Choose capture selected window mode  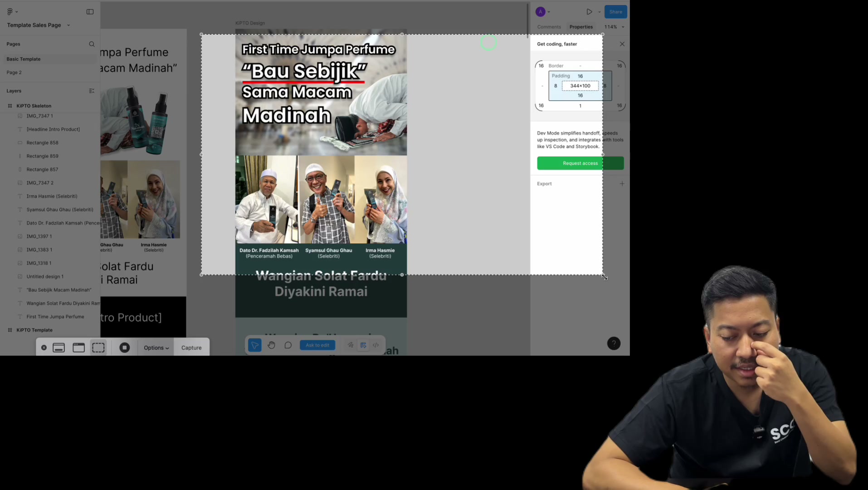pyautogui.click(x=79, y=348)
